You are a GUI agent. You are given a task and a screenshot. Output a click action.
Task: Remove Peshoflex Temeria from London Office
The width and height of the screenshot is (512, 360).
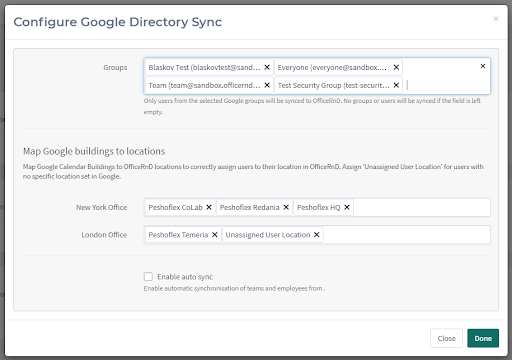click(x=215, y=235)
